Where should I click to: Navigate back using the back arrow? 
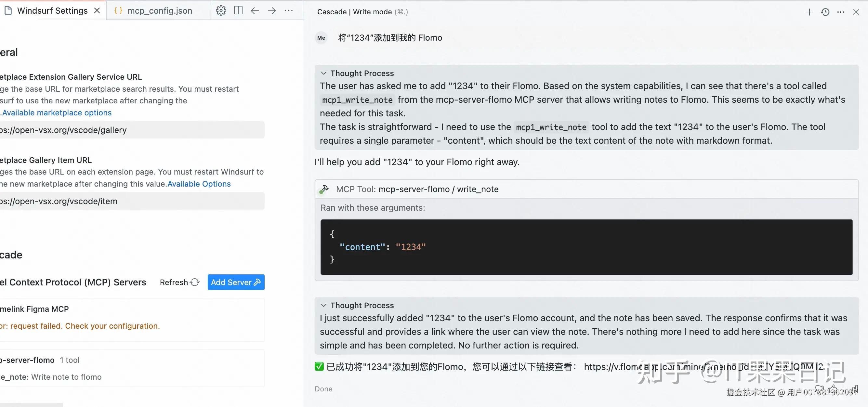click(255, 10)
